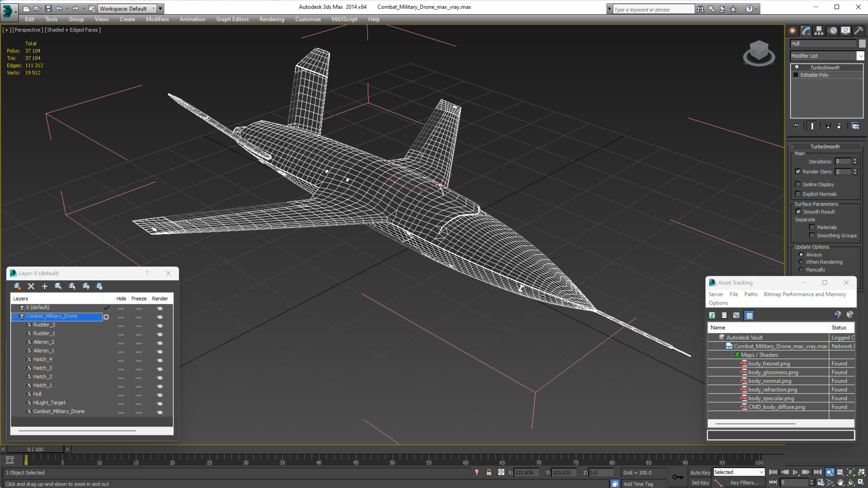Enable Separate by Smoothing Groups checkbox
Screen dimensions: 868x488
812,235
